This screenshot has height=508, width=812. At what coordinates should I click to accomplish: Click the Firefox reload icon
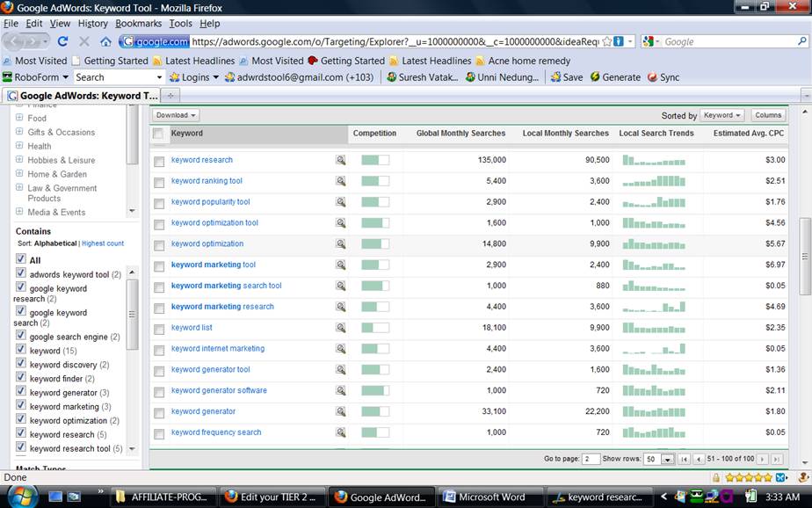coord(62,41)
